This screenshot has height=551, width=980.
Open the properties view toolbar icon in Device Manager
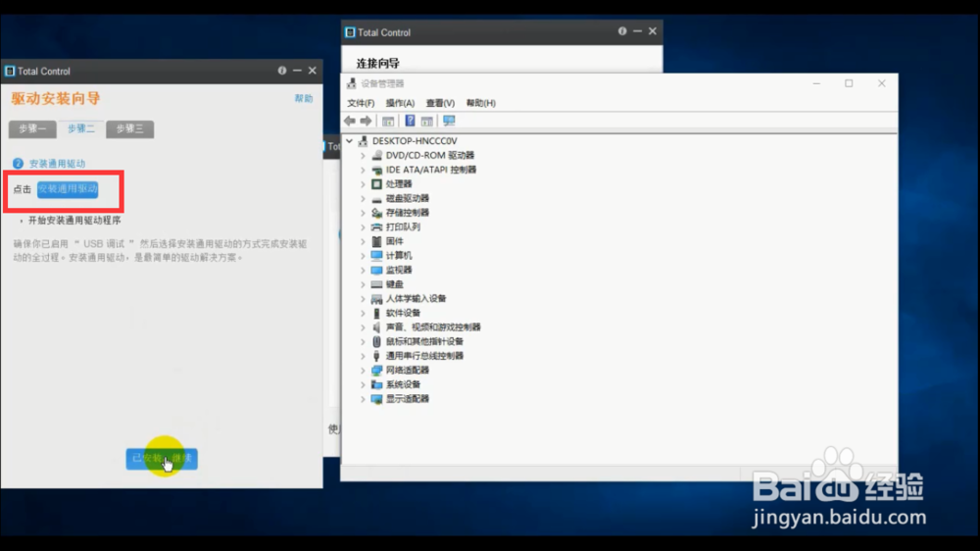coord(388,121)
